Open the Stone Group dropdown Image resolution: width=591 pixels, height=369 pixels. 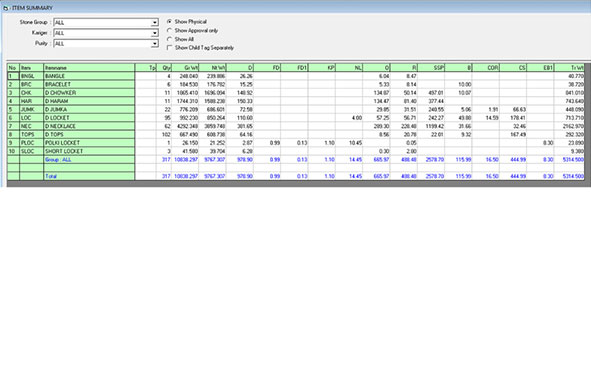tap(155, 23)
